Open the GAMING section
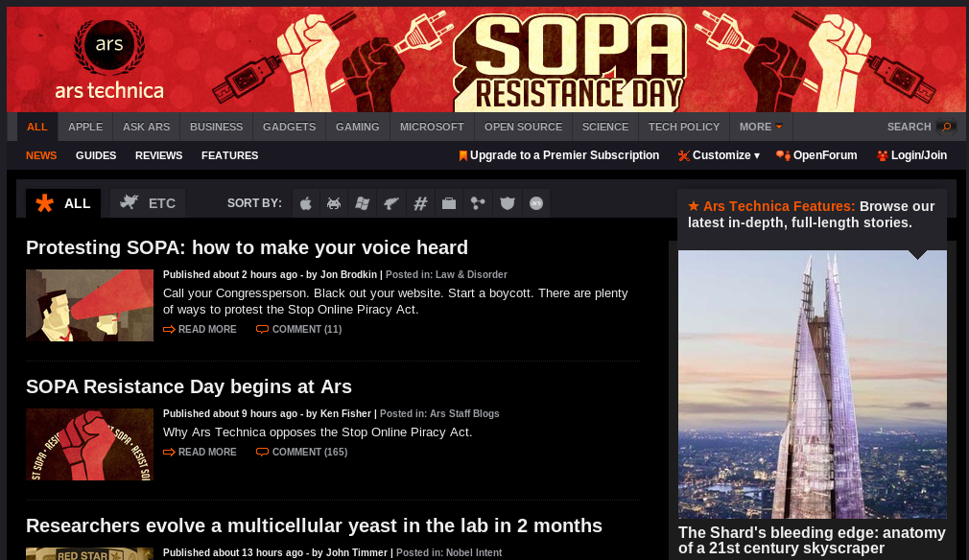969x560 pixels. (x=357, y=127)
